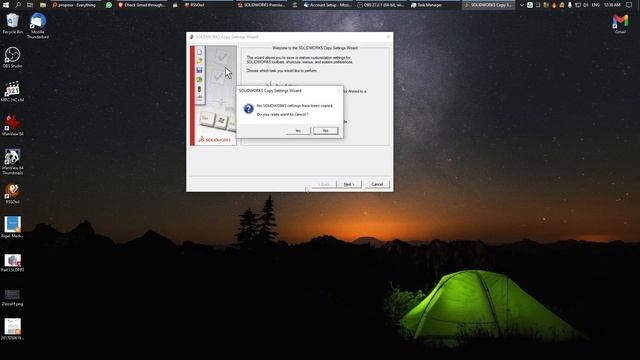The image size is (640, 360).
Task: Open the Windows notification center
Action: [629, 5]
